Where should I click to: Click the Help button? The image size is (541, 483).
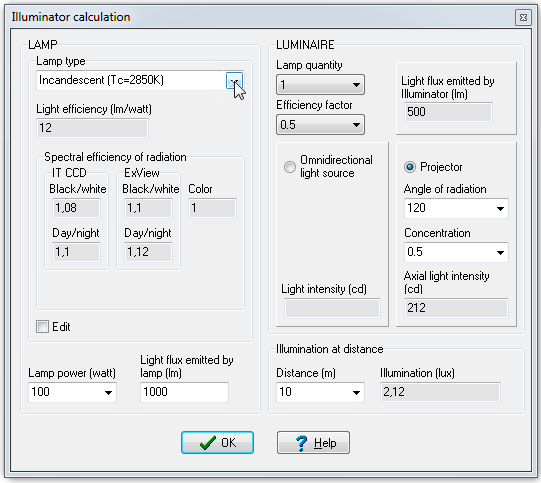coord(313,443)
